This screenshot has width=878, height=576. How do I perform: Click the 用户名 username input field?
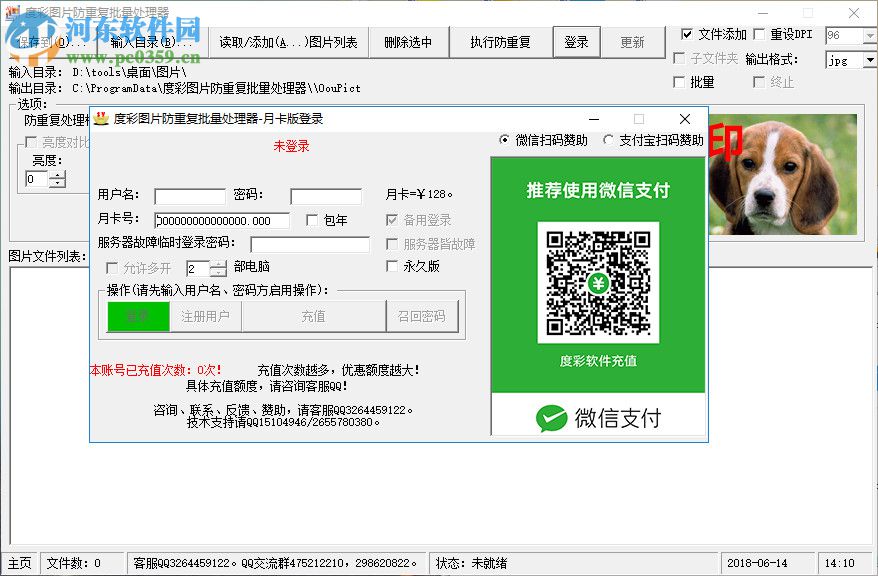(x=189, y=196)
